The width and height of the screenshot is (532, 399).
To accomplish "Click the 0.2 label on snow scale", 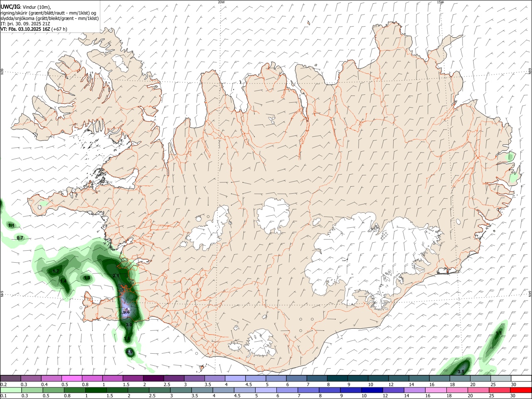I will [3, 384].
